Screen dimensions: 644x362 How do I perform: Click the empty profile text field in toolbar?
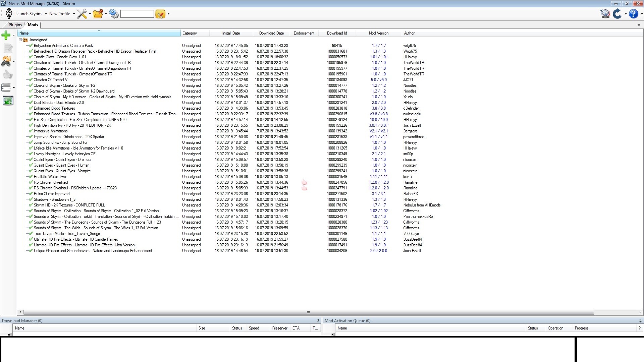[x=137, y=14]
